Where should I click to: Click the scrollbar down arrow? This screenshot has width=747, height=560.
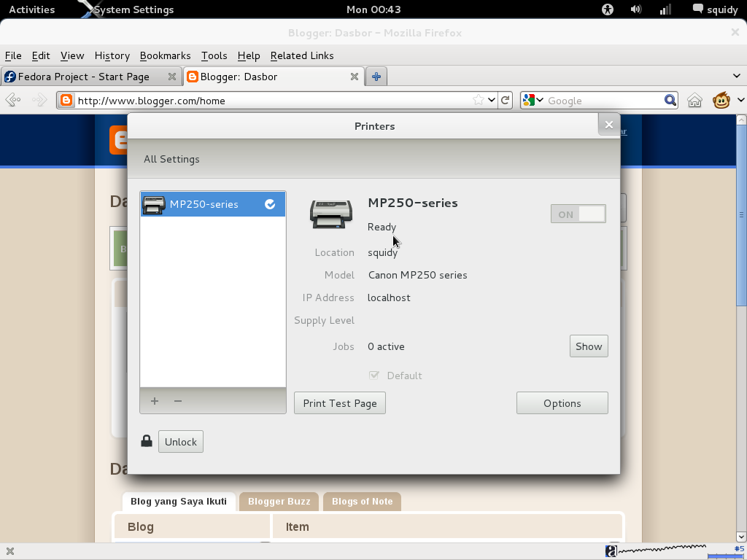click(741, 537)
